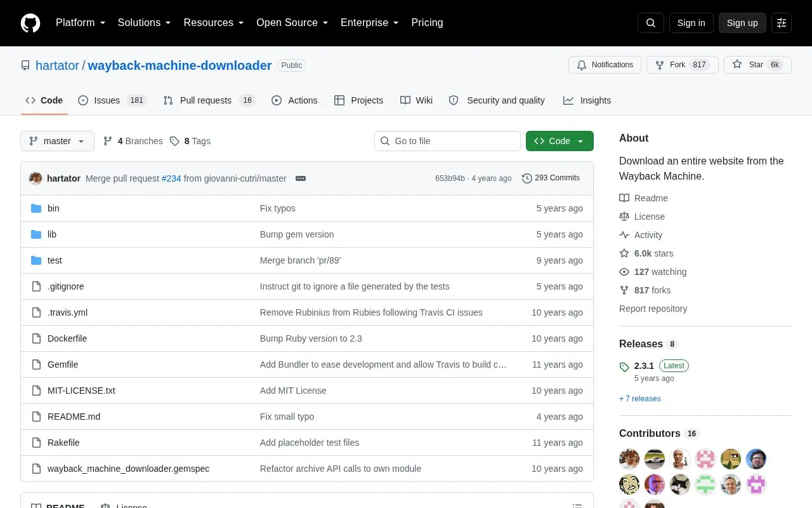
Task: Switch to the Issues tab
Action: tap(112, 100)
